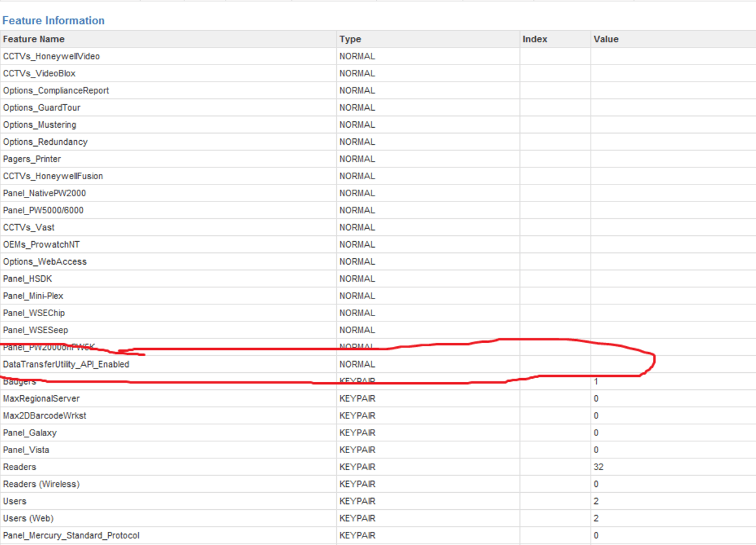Click the Options_GuardTour entry

pyautogui.click(x=42, y=108)
